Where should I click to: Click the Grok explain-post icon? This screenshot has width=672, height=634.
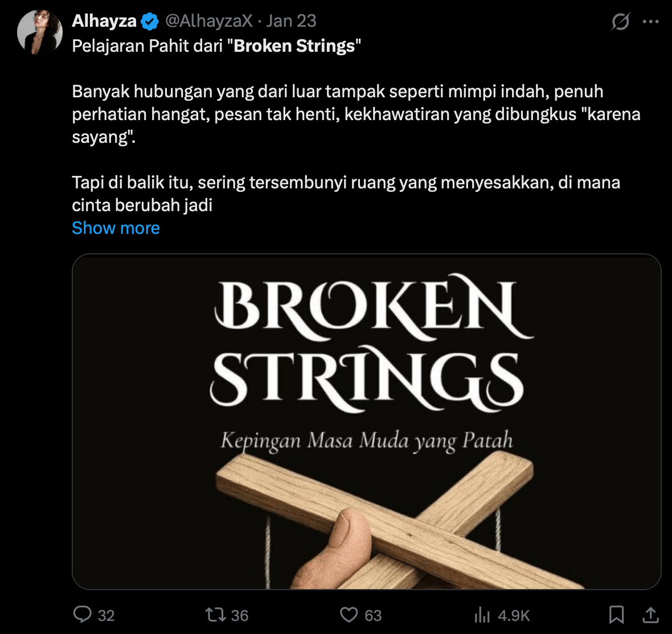coord(620,22)
